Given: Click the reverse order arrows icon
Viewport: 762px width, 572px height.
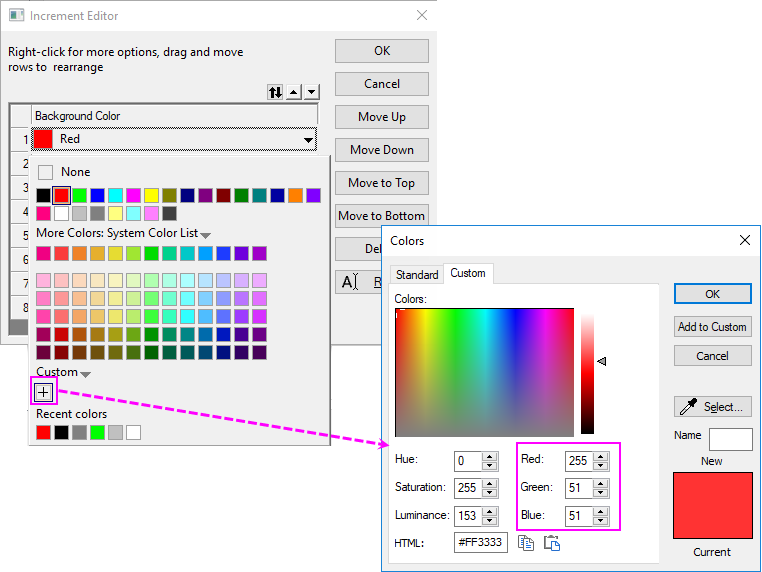Looking at the screenshot, I should 275,92.
